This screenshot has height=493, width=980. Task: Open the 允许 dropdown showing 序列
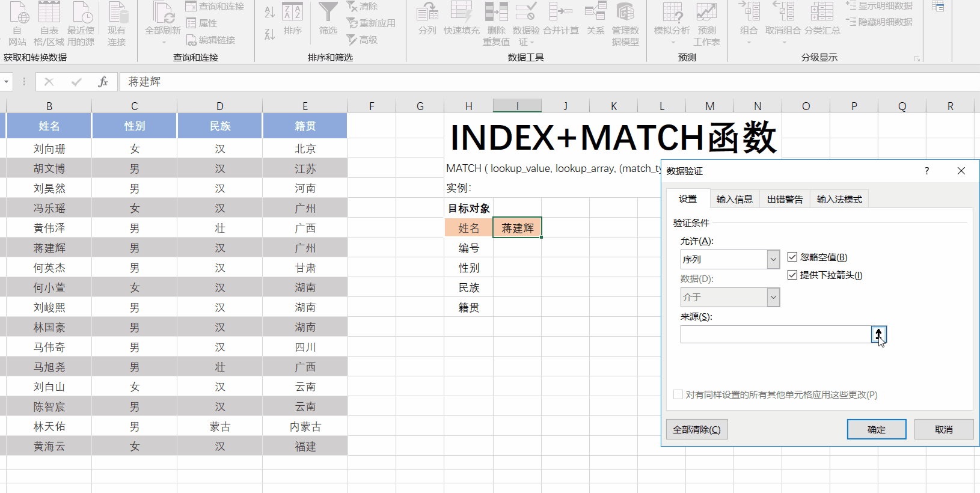(773, 260)
